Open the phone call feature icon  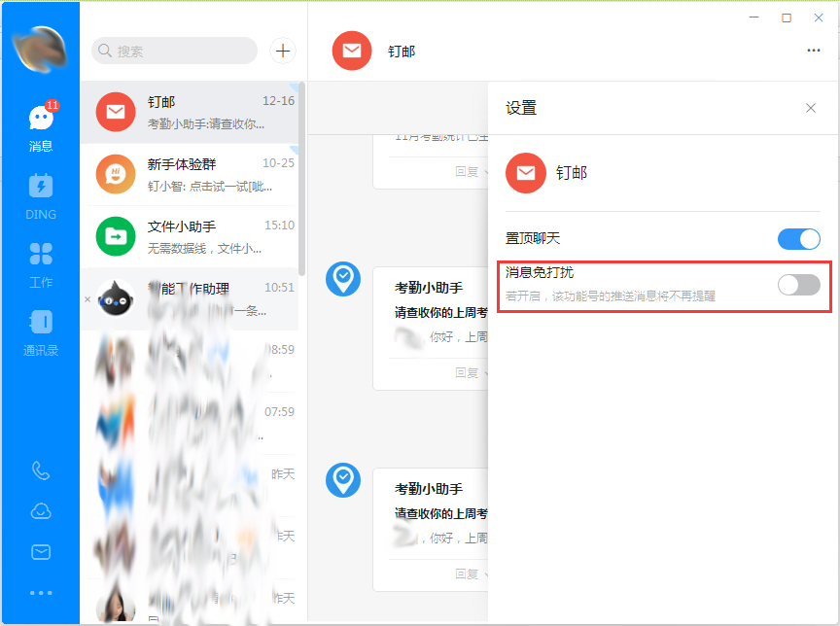[x=40, y=470]
